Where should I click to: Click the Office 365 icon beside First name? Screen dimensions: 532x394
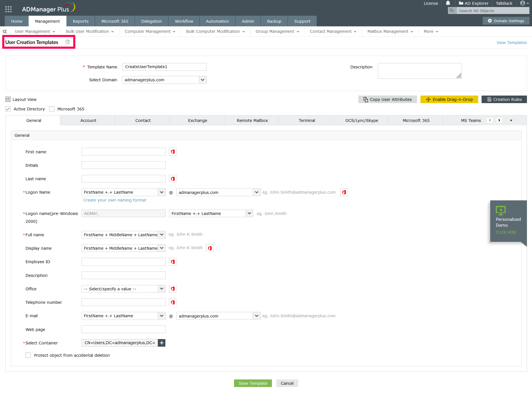pyautogui.click(x=173, y=152)
